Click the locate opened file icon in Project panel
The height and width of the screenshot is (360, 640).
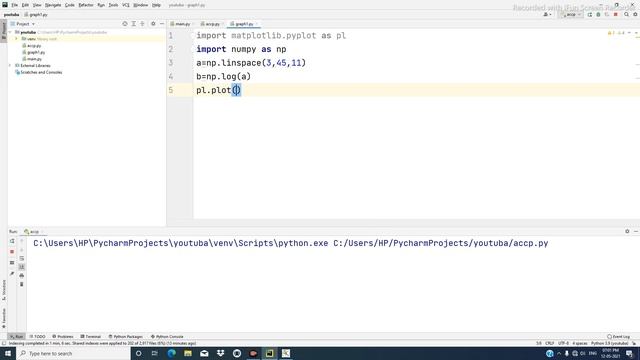[x=125, y=24]
